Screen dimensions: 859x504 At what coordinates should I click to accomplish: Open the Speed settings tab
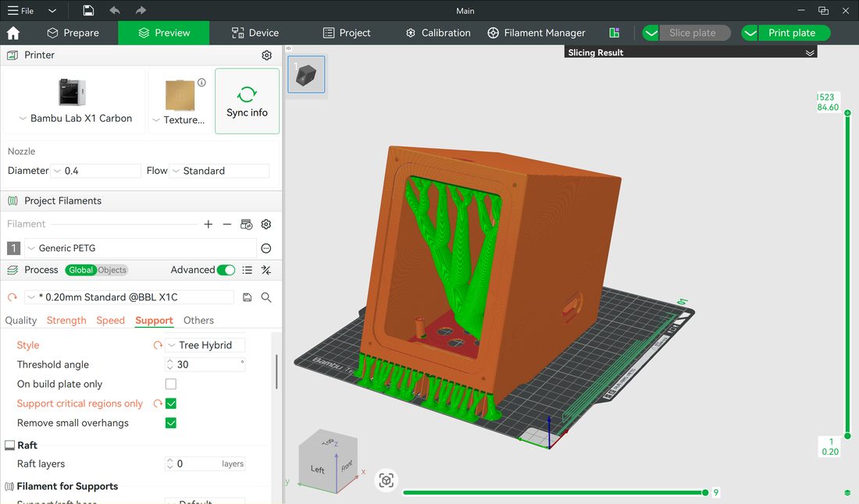tap(111, 321)
